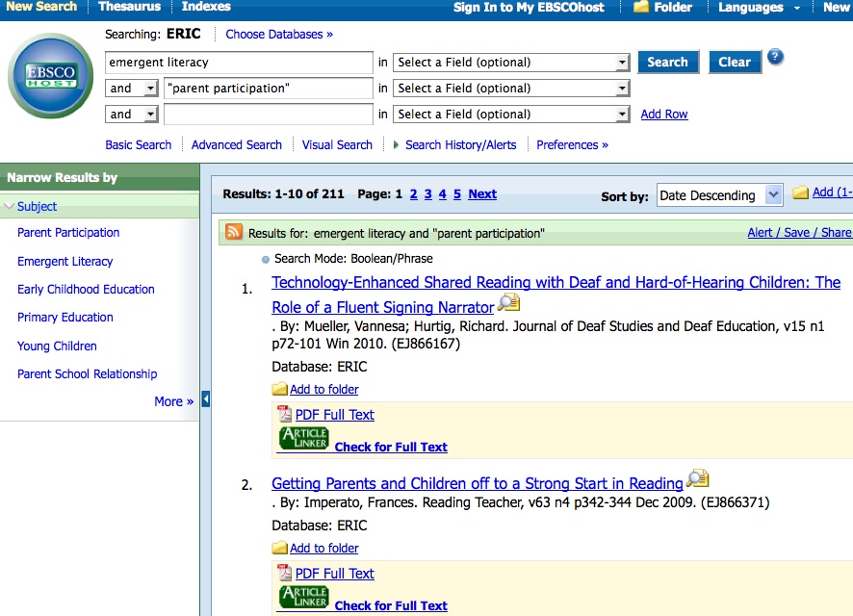Switch to Advanced Search
Screen dimensions: 853x616
(237, 144)
